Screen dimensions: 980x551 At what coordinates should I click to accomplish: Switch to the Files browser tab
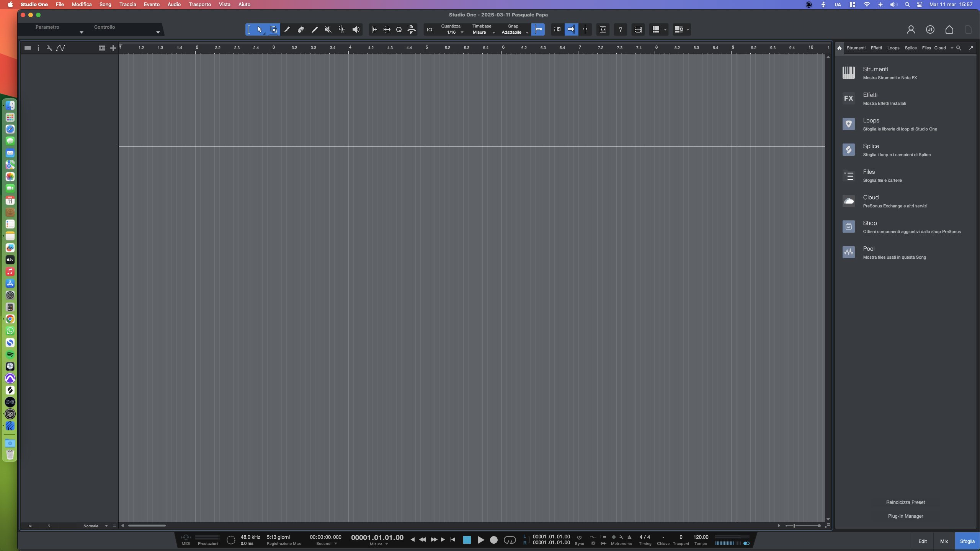tap(926, 48)
